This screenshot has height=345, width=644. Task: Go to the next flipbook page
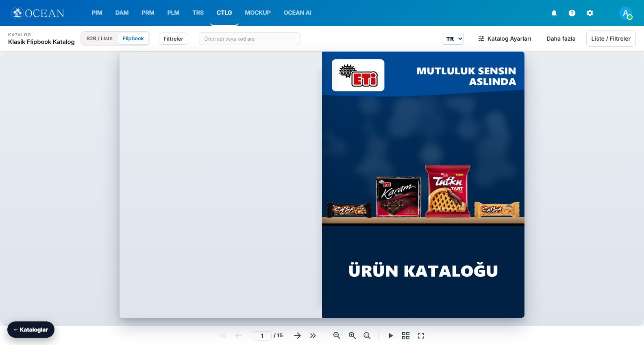click(x=297, y=336)
